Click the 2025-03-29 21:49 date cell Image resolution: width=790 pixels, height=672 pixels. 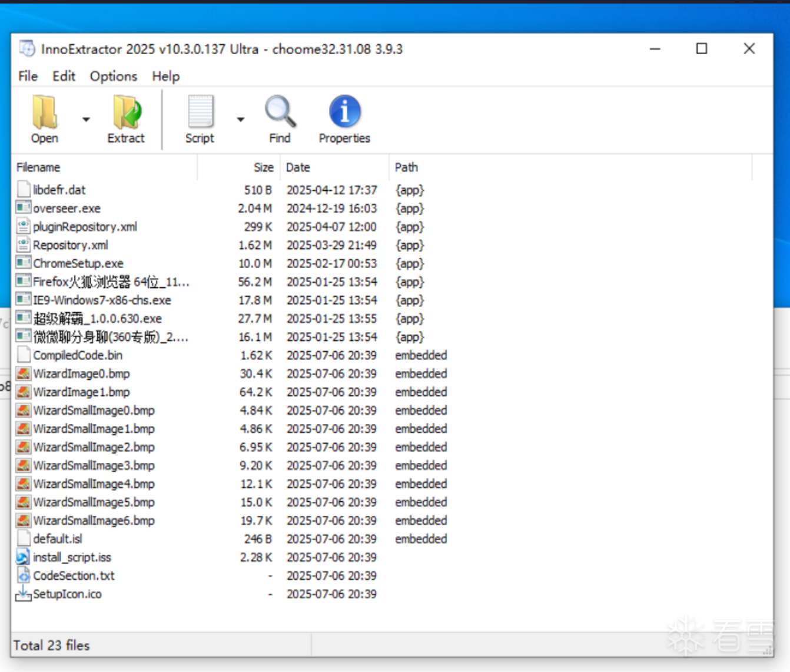(331, 245)
